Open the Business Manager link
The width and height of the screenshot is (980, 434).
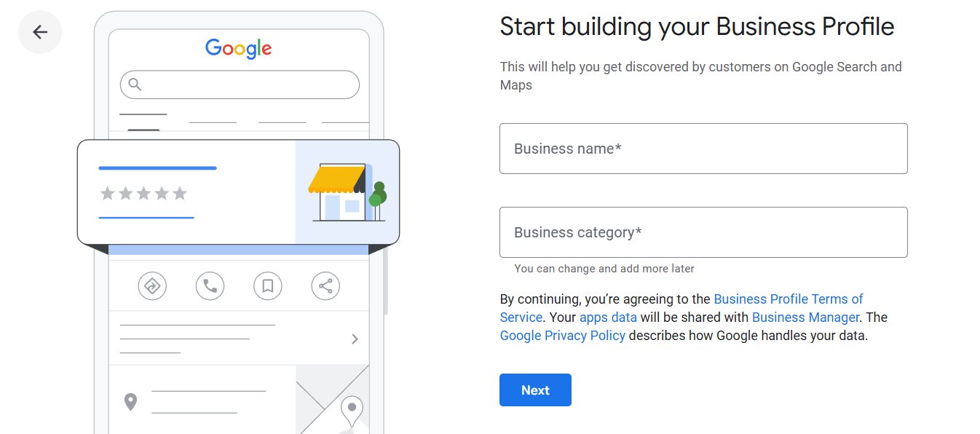pyautogui.click(x=805, y=317)
